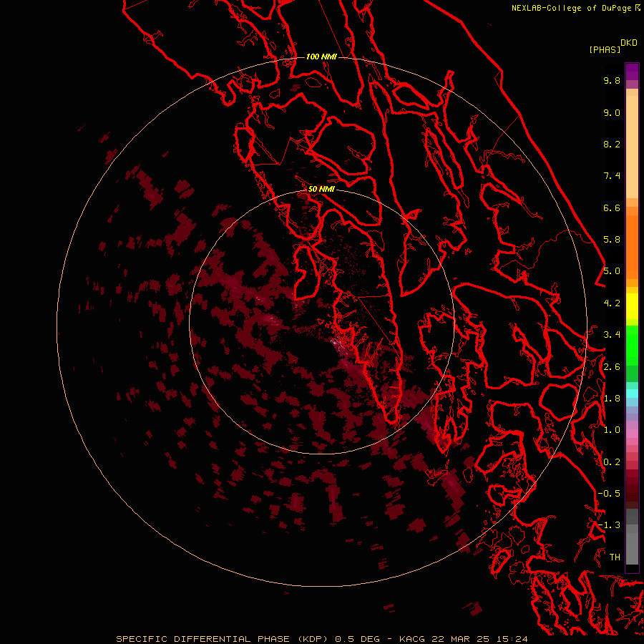Pick the yellow color bar segment

point(632,306)
